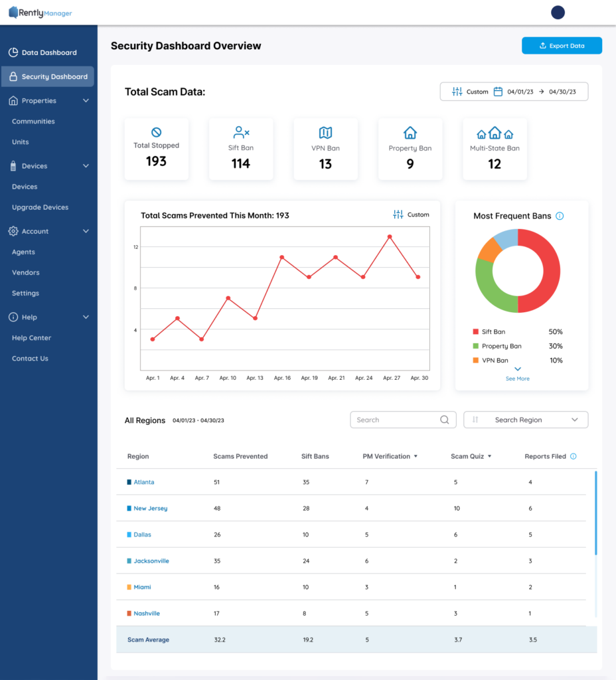The height and width of the screenshot is (680, 616).
Task: Click the sort icon in Search Region box
Action: [475, 420]
